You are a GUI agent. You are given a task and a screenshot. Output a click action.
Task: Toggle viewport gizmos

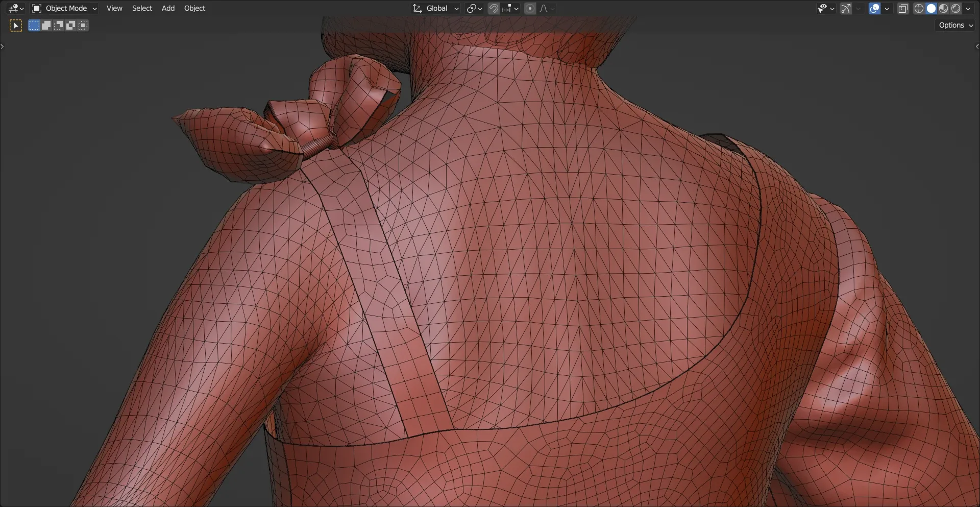(846, 8)
